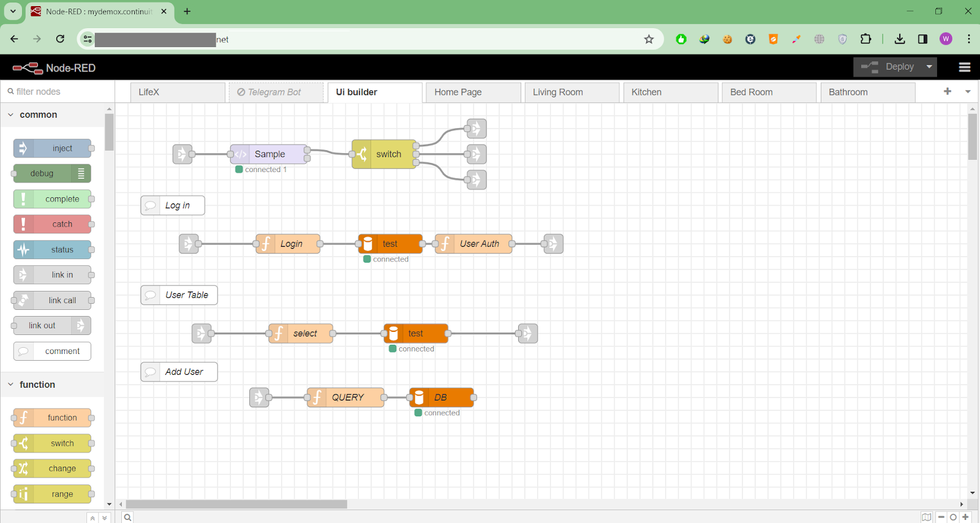Bookmark this page with star icon
This screenshot has height=523, width=980.
(x=649, y=39)
